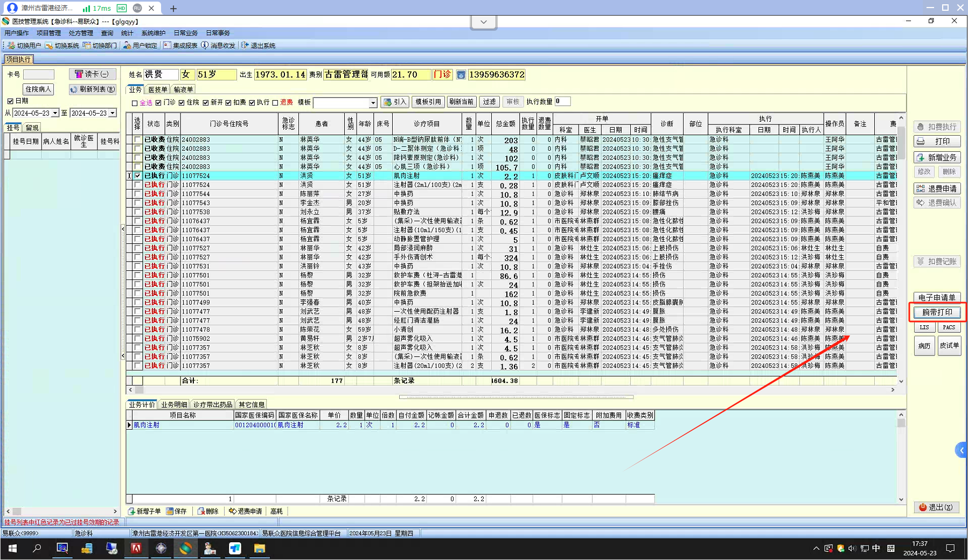Click the 卡号 input field
This screenshot has width=968, height=560.
(x=38, y=74)
